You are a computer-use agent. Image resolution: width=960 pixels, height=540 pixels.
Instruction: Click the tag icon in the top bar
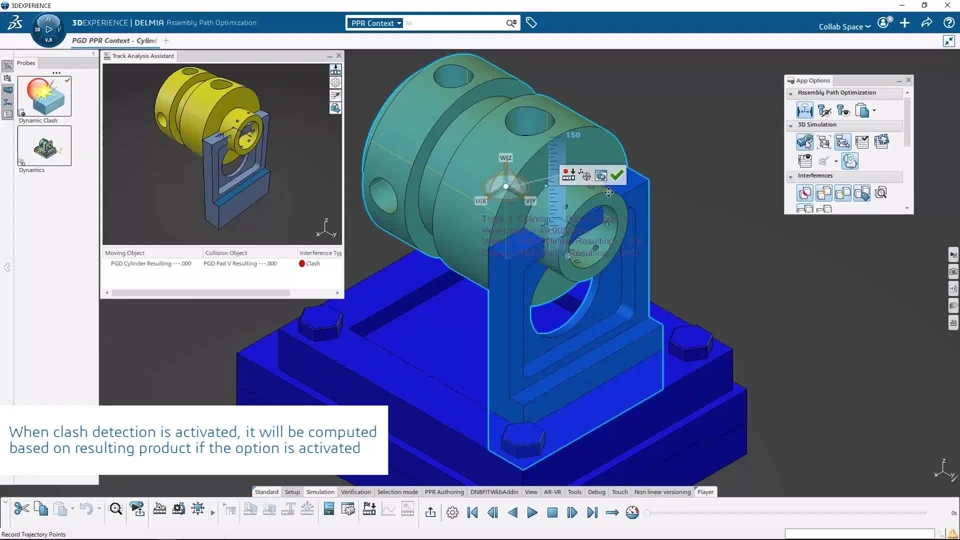pos(531,23)
